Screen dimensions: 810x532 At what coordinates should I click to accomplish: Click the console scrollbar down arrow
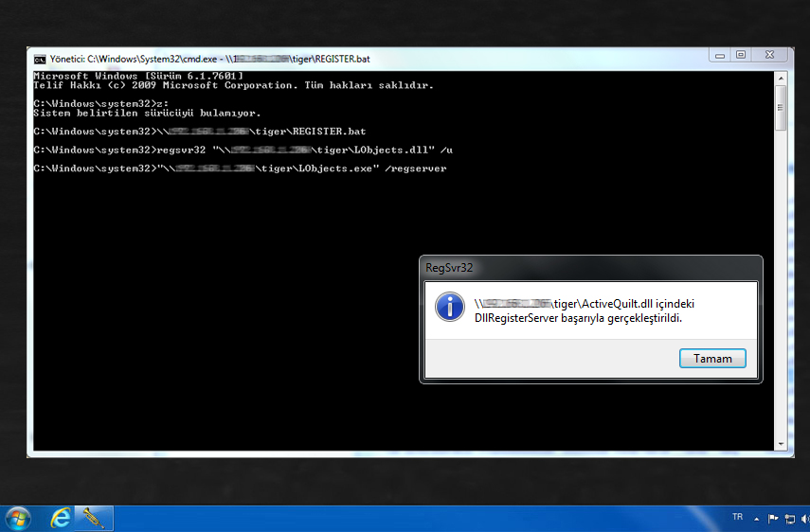(x=781, y=443)
